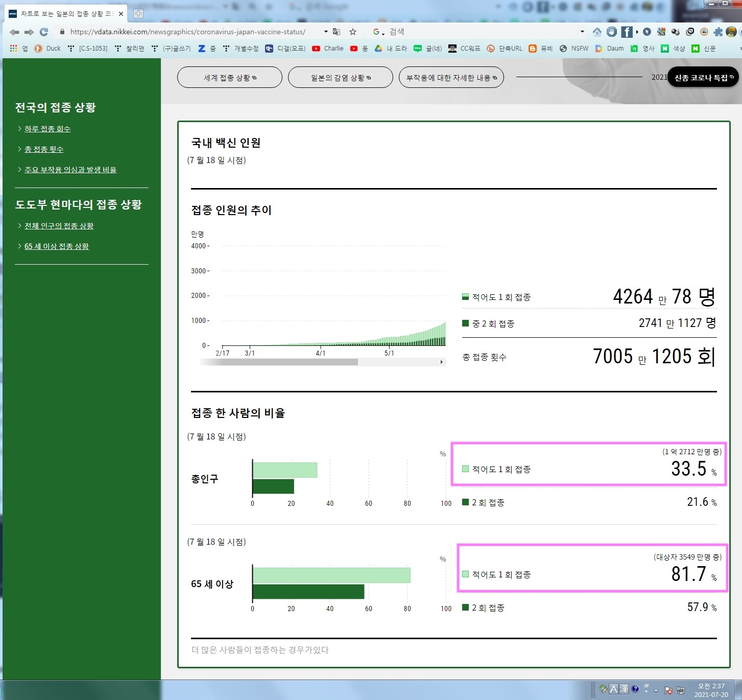Click the URL address field
This screenshot has width=742, height=700.
[x=188, y=32]
